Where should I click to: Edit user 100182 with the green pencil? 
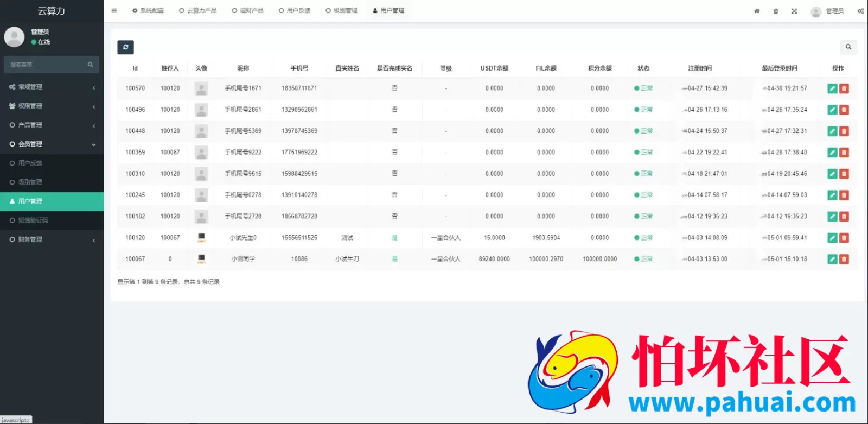point(832,217)
